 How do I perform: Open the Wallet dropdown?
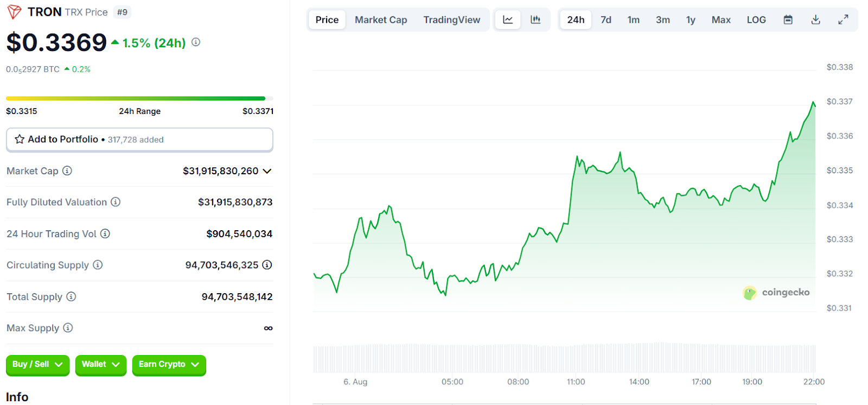click(100, 364)
